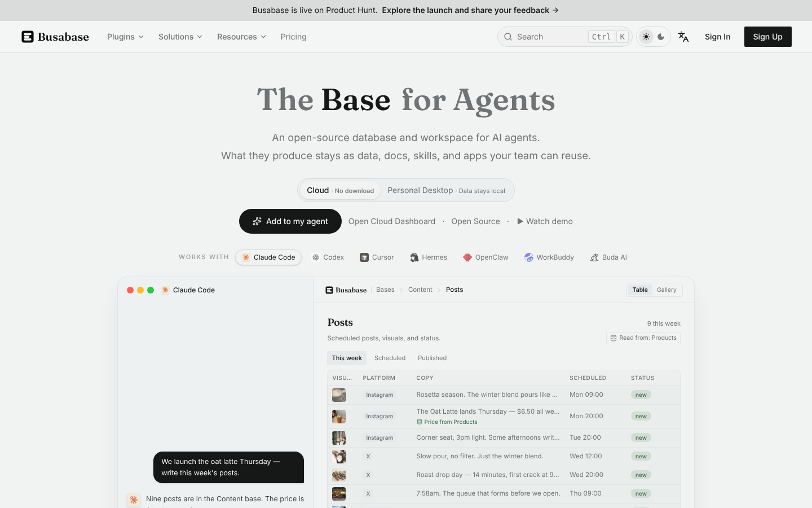Select the Codex agent chip
The image size is (812, 508).
tap(328, 257)
